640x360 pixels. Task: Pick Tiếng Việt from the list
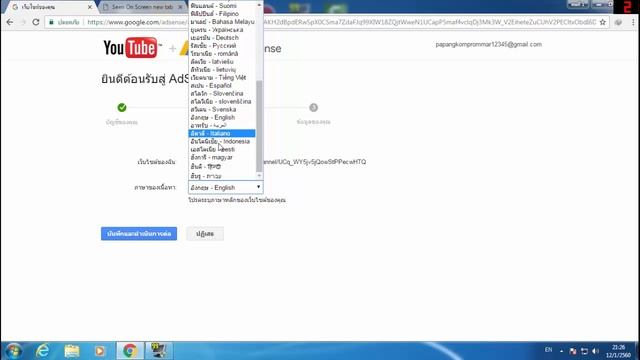pyautogui.click(x=222, y=78)
